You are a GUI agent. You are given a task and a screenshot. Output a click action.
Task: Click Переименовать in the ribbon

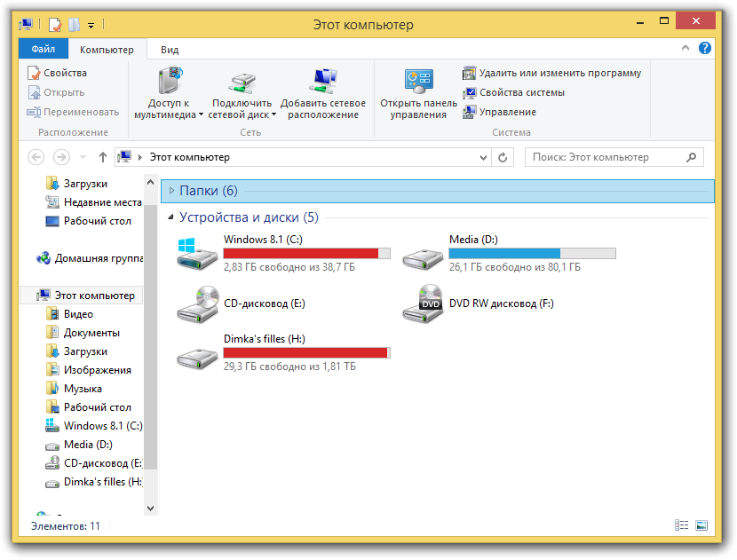[73, 113]
